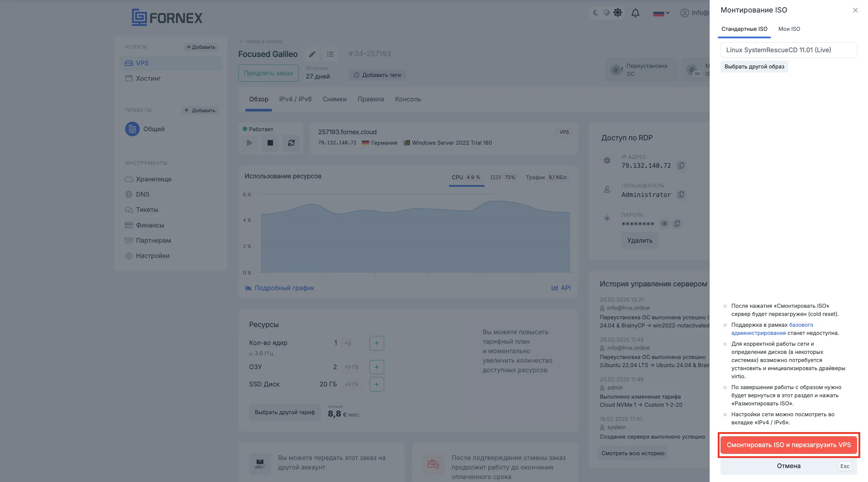Click Отмена button

click(789, 466)
